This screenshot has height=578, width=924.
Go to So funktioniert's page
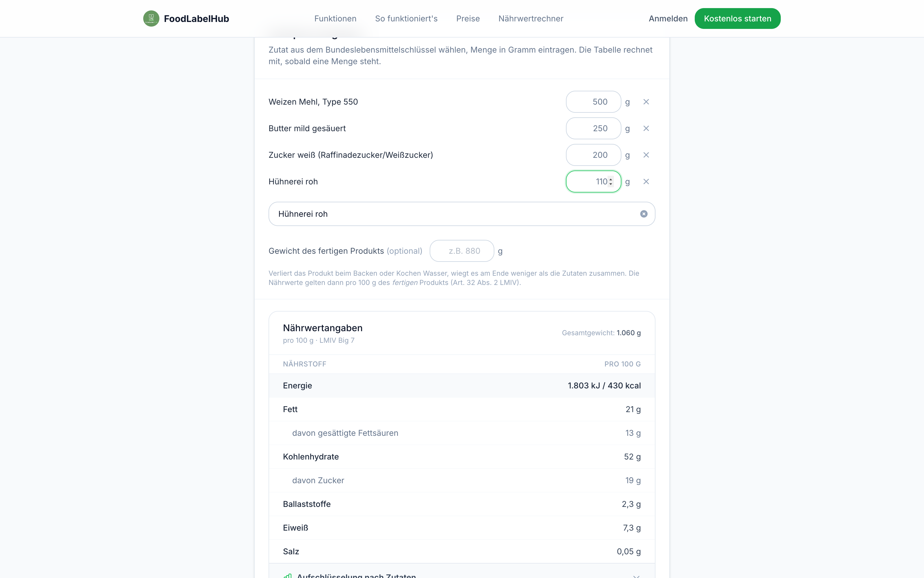[406, 18]
